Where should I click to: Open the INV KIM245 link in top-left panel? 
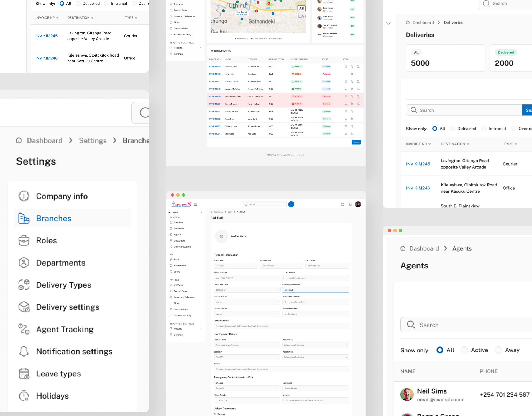click(47, 36)
